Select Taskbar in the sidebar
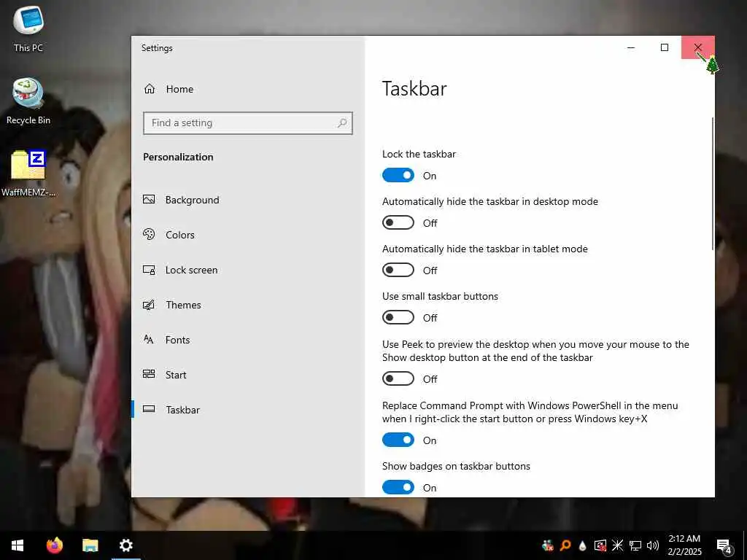 171,410
